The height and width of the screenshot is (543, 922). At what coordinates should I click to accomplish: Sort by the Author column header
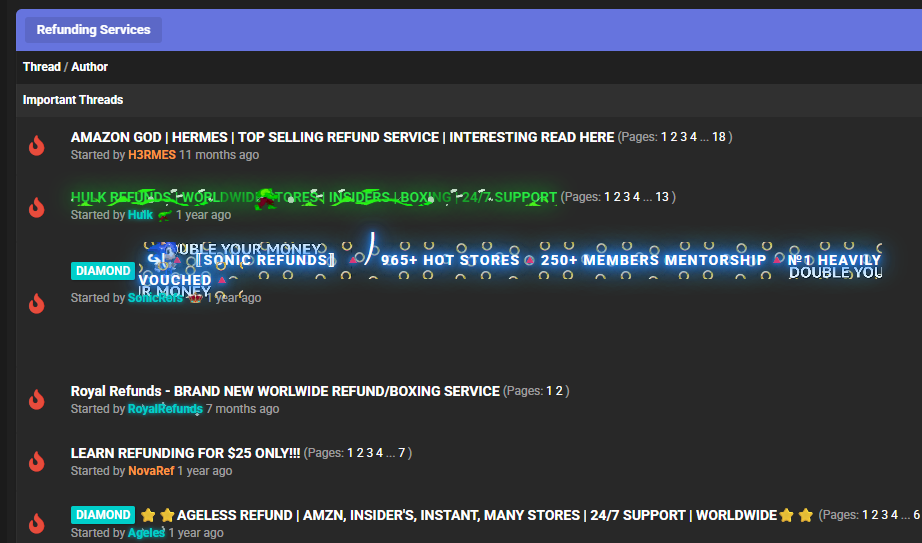89,66
